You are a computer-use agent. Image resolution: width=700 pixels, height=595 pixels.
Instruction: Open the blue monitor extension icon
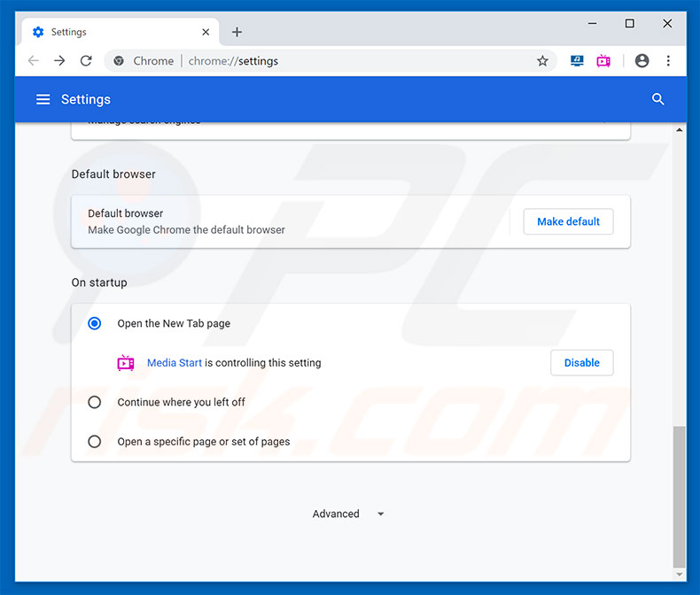(x=577, y=61)
